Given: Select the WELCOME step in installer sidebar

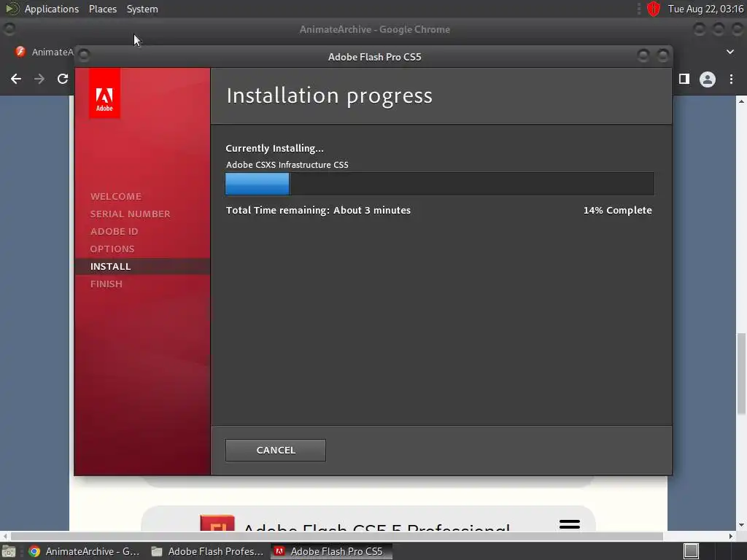Looking at the screenshot, I should click(x=116, y=196).
